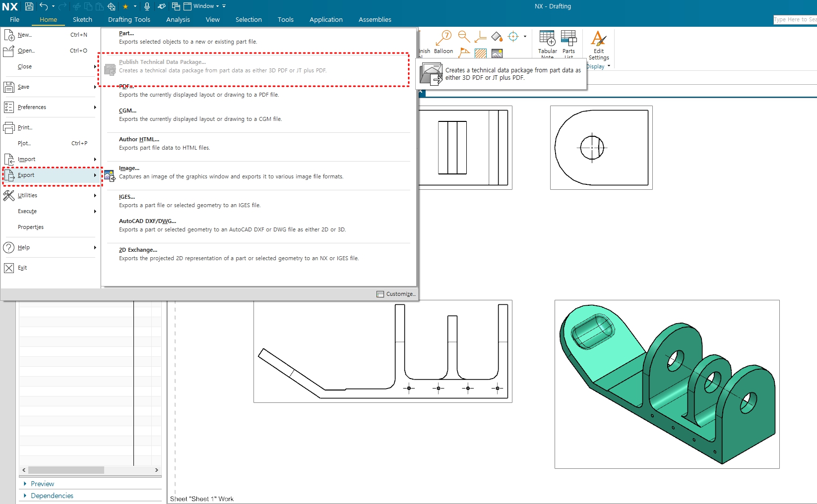Select Print... in the File menu
The width and height of the screenshot is (817, 504).
(x=50, y=127)
